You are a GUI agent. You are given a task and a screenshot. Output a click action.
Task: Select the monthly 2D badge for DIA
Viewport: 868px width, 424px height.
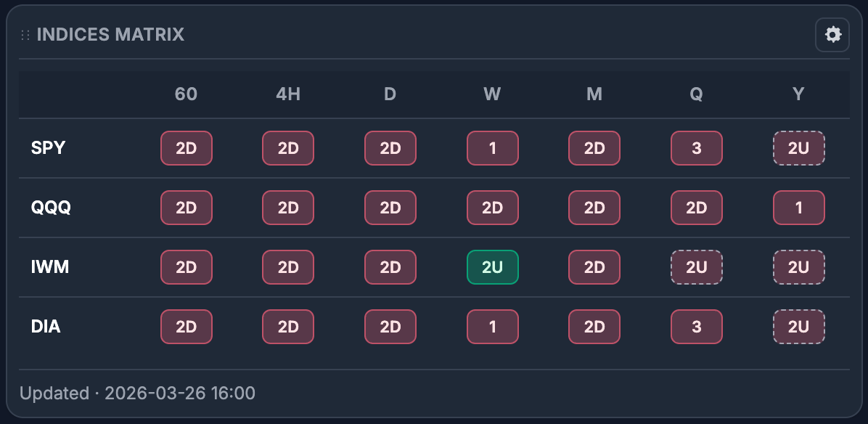click(594, 327)
